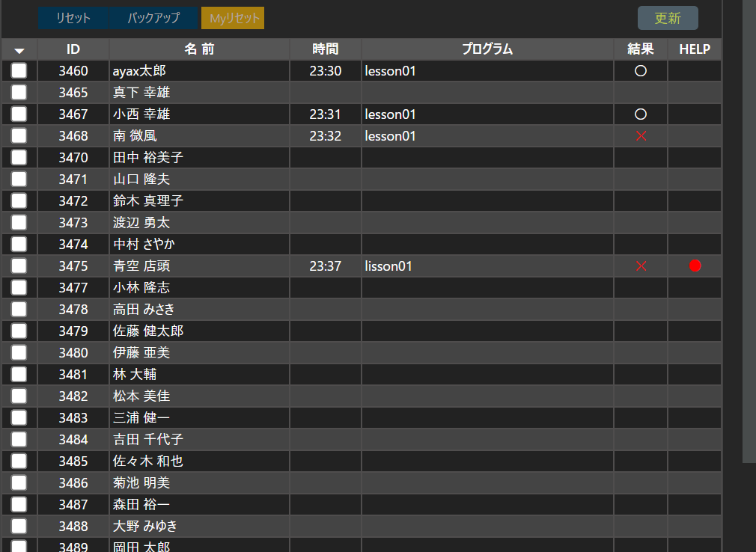Click the × result mark for 南 微風
756x552 pixels.
(x=640, y=135)
